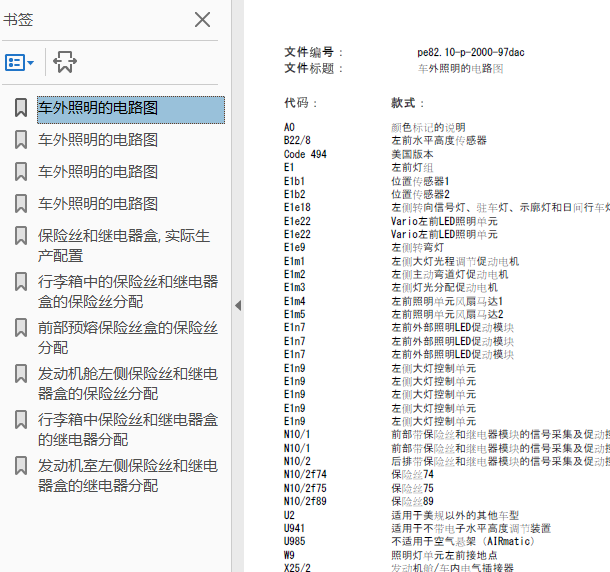Click code A0 in the document
Screen dimensions: 610x572
point(289,127)
